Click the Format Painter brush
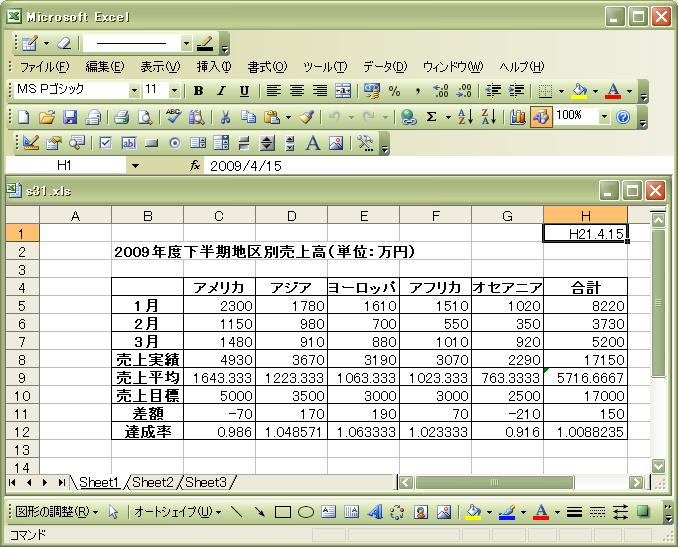678x547 pixels. point(307,117)
